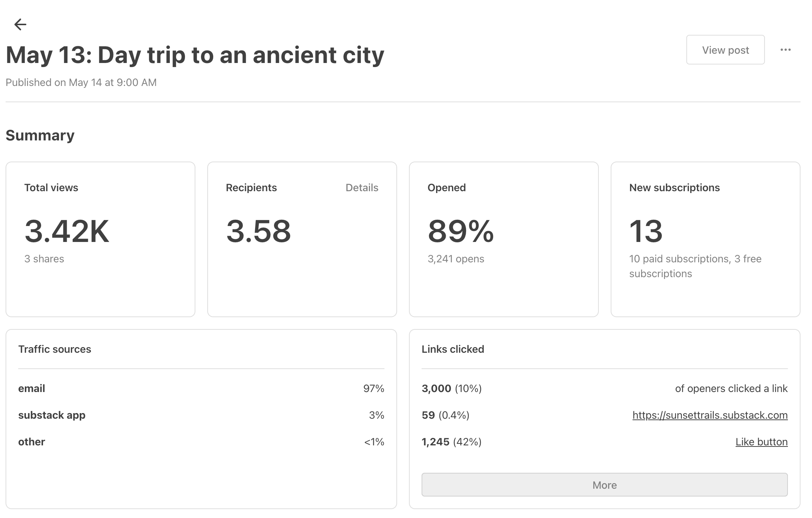The height and width of the screenshot is (518, 812).
Task: Click the New subscriptions card
Action: coord(705,239)
